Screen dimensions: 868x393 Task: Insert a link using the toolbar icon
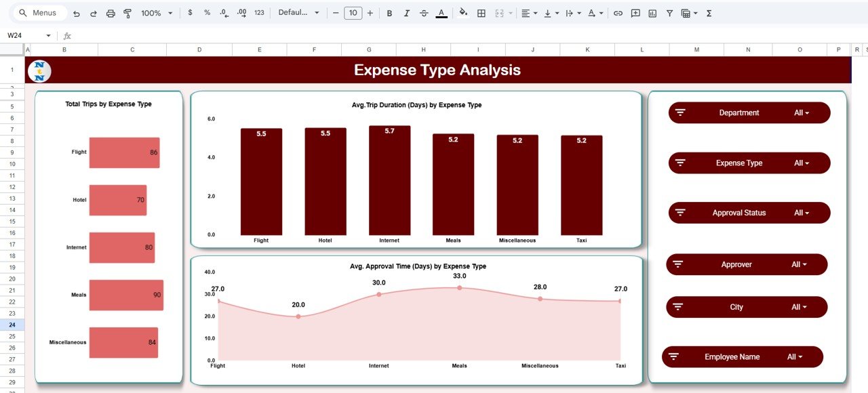tap(618, 13)
